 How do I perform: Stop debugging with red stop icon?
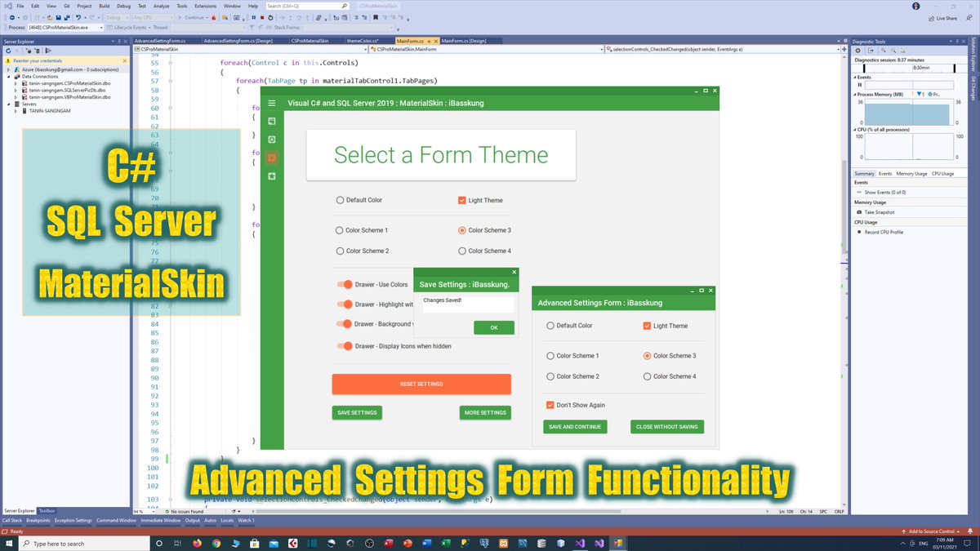tap(261, 17)
